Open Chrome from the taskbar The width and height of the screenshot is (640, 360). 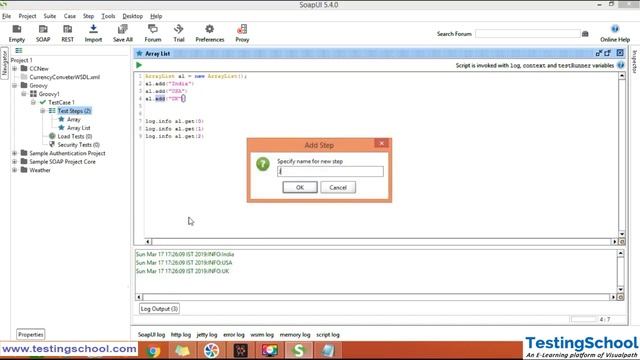[153, 351]
